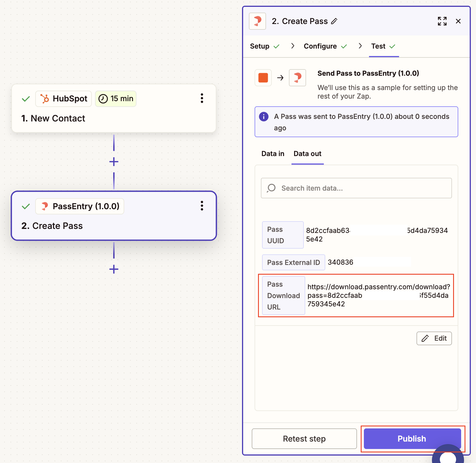Switch to the Data in tab
The width and height of the screenshot is (476, 463).
(273, 154)
